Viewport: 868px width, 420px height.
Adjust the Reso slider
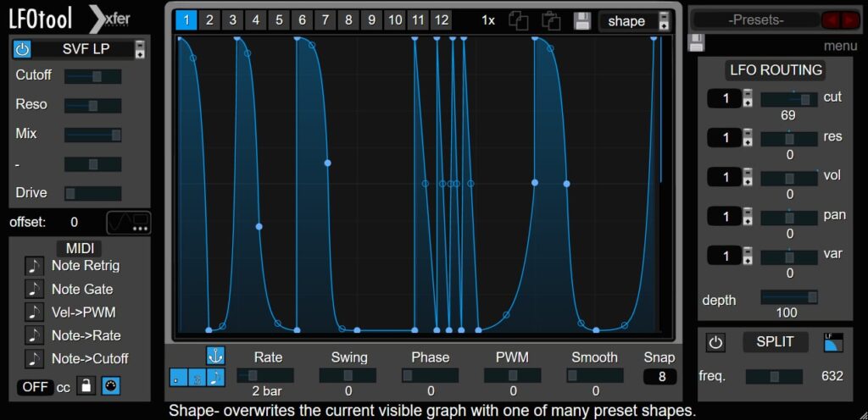(93, 106)
